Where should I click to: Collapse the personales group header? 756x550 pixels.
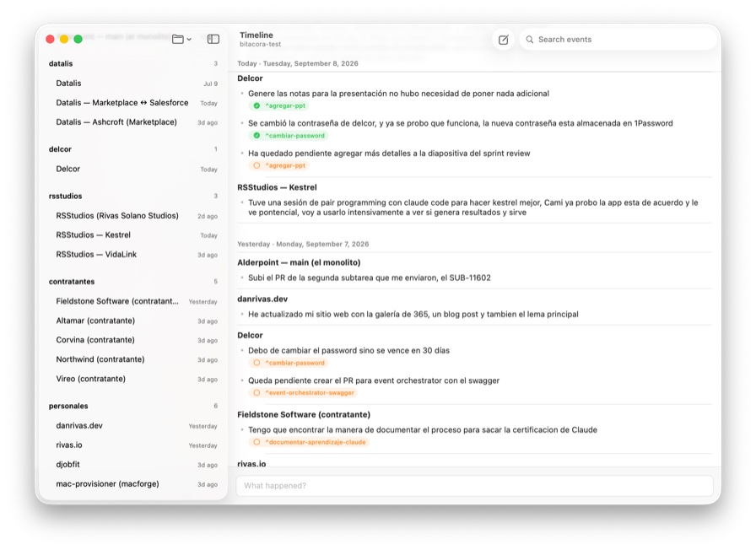pyautogui.click(x=68, y=406)
